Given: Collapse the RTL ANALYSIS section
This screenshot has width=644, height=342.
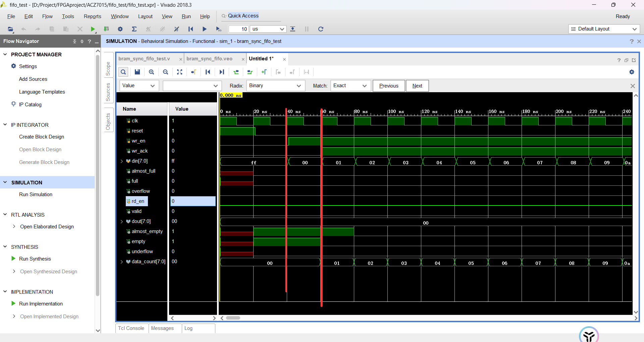Looking at the screenshot, I should click(5, 215).
